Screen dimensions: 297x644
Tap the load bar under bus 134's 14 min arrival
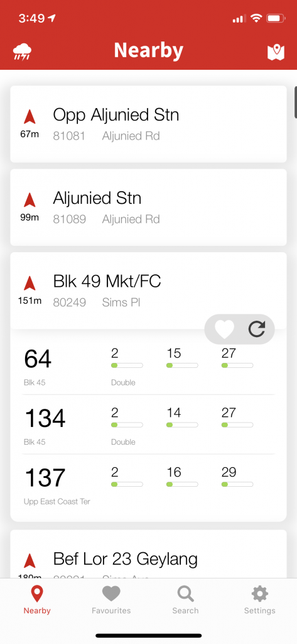(x=182, y=425)
